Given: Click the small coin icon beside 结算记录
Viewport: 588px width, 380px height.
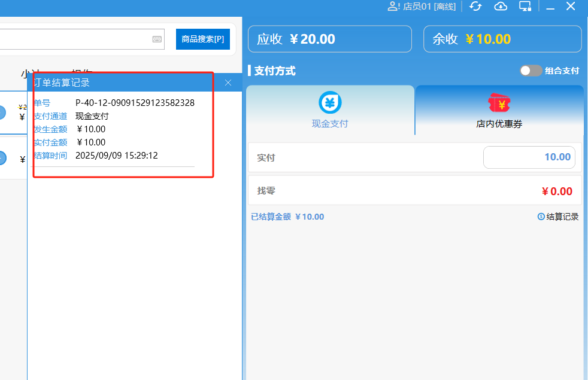Looking at the screenshot, I should 541,217.
